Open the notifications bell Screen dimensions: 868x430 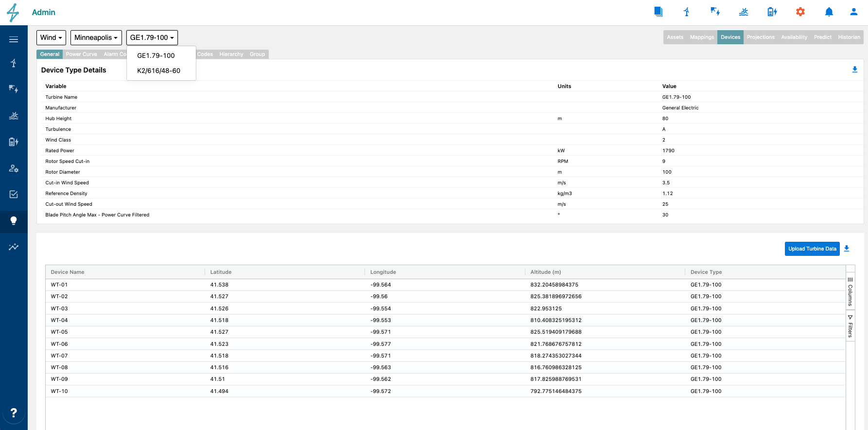point(829,12)
